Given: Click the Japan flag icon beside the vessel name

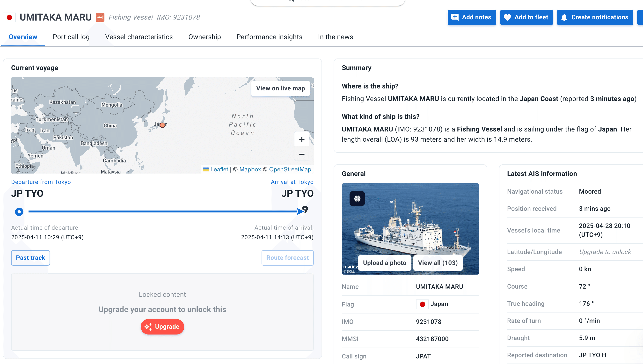Looking at the screenshot, I should pos(9,17).
